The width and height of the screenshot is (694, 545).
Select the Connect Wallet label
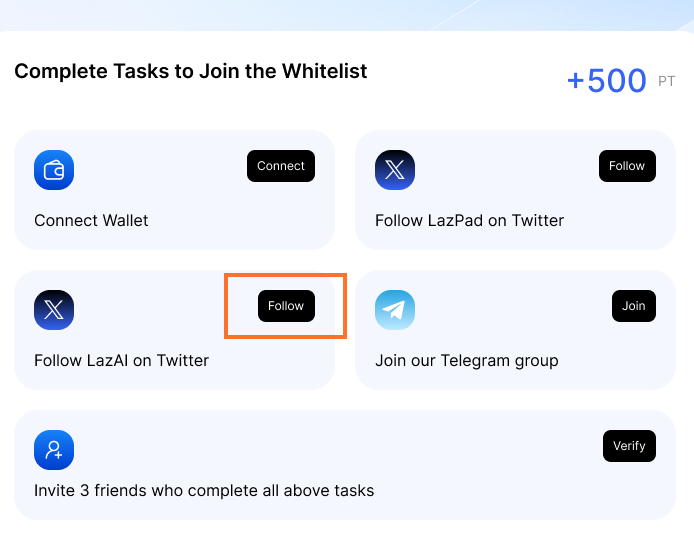coord(91,221)
